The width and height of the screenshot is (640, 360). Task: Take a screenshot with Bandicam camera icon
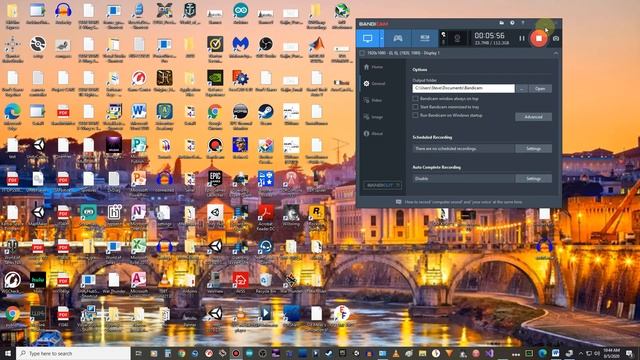pos(556,38)
